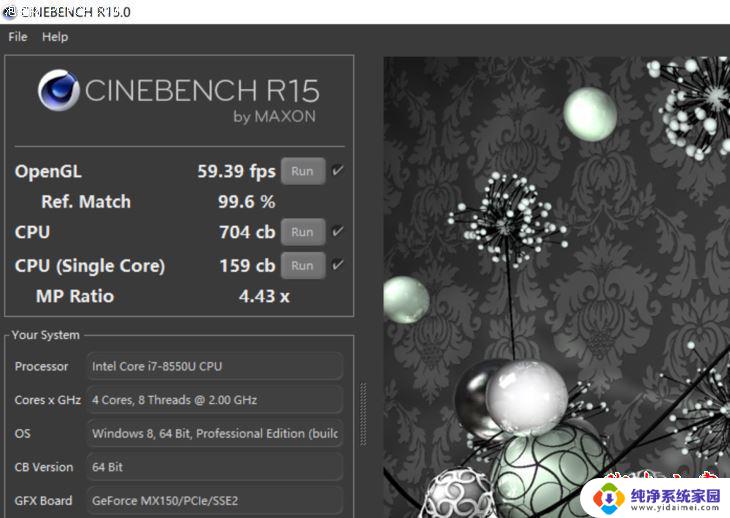Click the Ref. Match label

(x=86, y=202)
